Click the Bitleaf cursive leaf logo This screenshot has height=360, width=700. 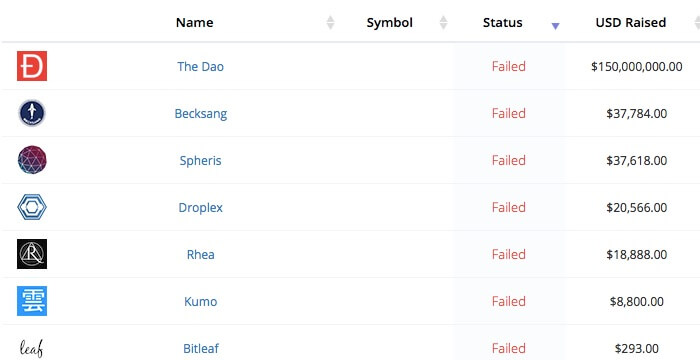(x=32, y=348)
